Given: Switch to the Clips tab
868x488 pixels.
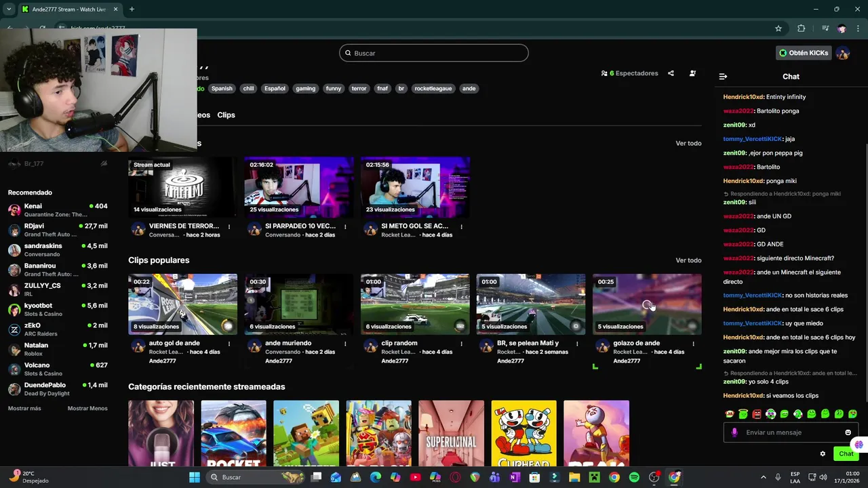Looking at the screenshot, I should click(x=226, y=115).
